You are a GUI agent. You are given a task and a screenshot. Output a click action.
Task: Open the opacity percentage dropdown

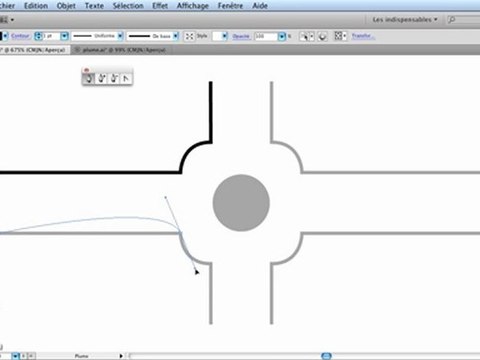pyautogui.click(x=282, y=36)
